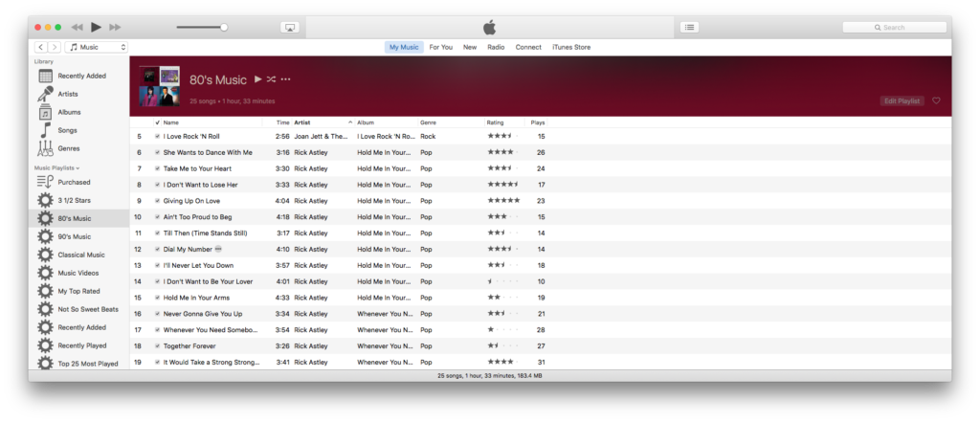Click the Edit Playlist button
Viewport: 980px width, 422px height.
[902, 100]
